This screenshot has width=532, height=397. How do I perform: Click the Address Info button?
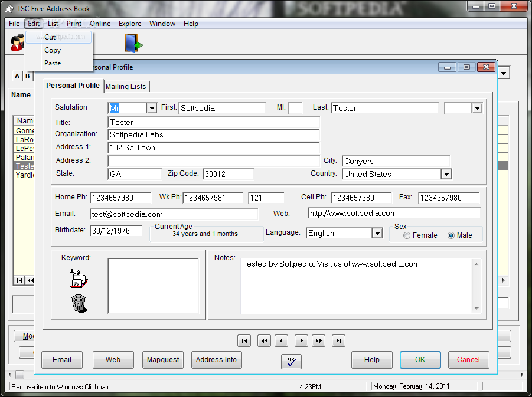[217, 360]
